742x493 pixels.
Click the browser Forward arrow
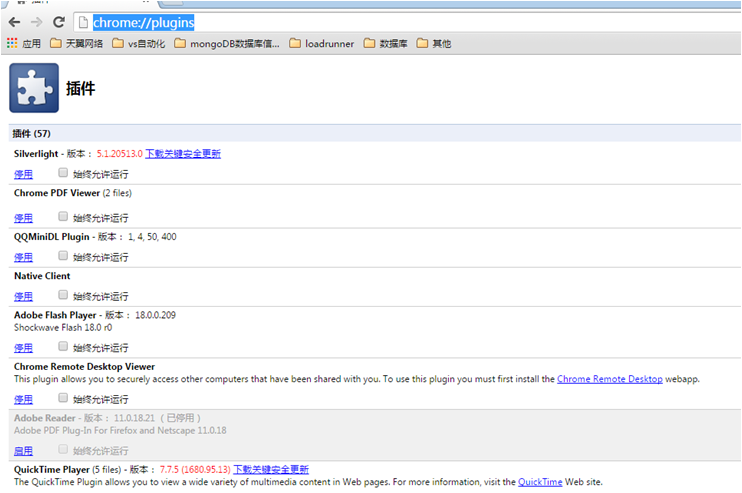(x=36, y=22)
